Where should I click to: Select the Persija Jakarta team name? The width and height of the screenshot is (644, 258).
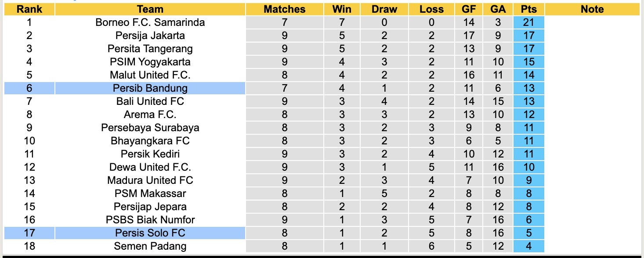pyautogui.click(x=150, y=36)
